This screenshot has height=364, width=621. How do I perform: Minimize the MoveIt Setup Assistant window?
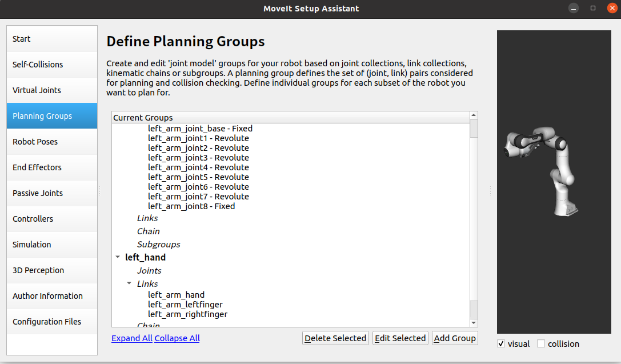click(574, 9)
